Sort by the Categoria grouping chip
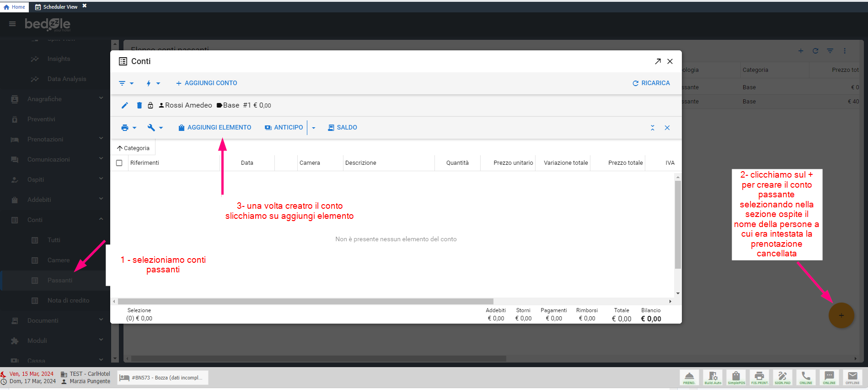Screen dimensions: 868x390 (x=133, y=148)
